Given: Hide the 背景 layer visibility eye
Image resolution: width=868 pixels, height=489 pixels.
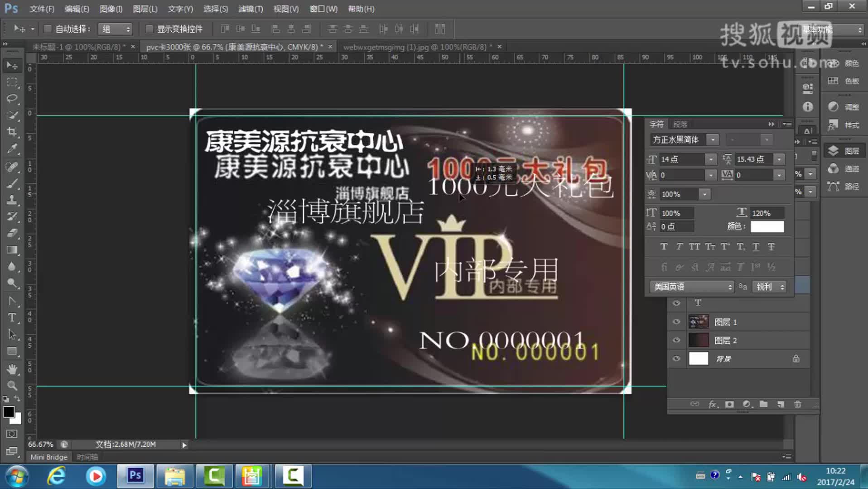Looking at the screenshot, I should pos(676,358).
